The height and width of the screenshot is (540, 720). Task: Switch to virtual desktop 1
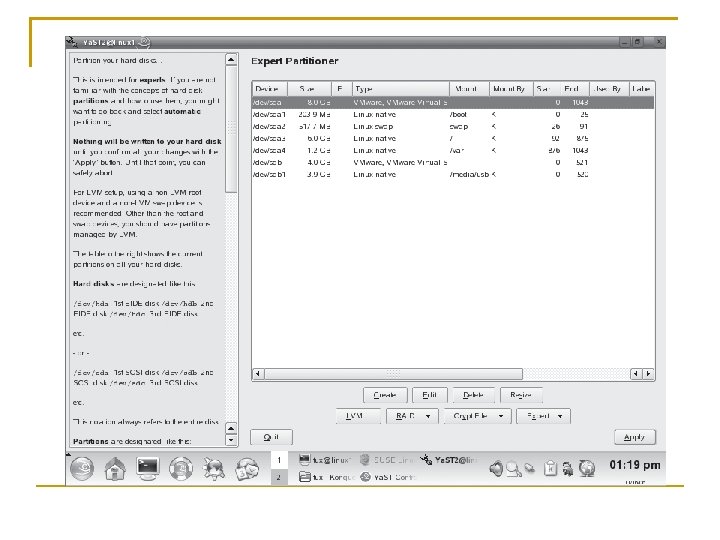(x=279, y=460)
